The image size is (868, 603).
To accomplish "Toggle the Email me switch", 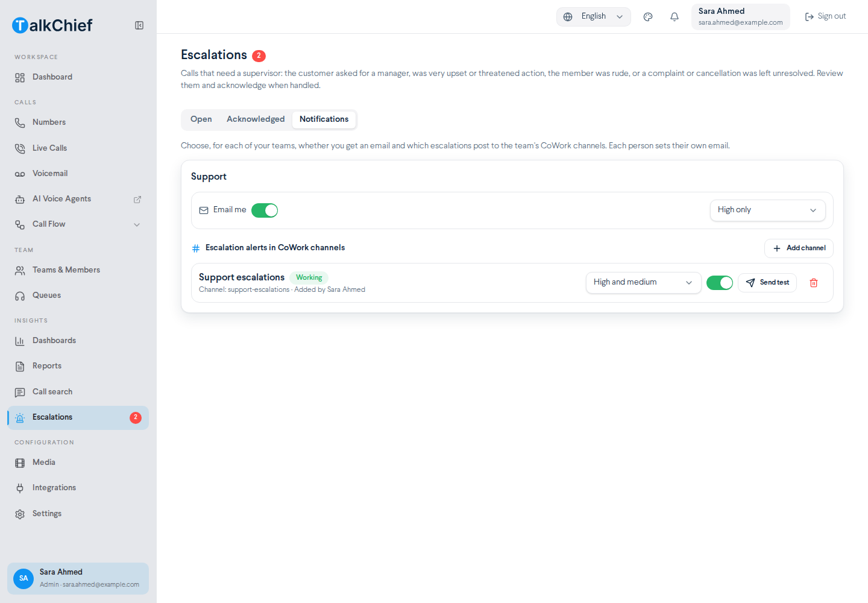I will pyautogui.click(x=265, y=210).
